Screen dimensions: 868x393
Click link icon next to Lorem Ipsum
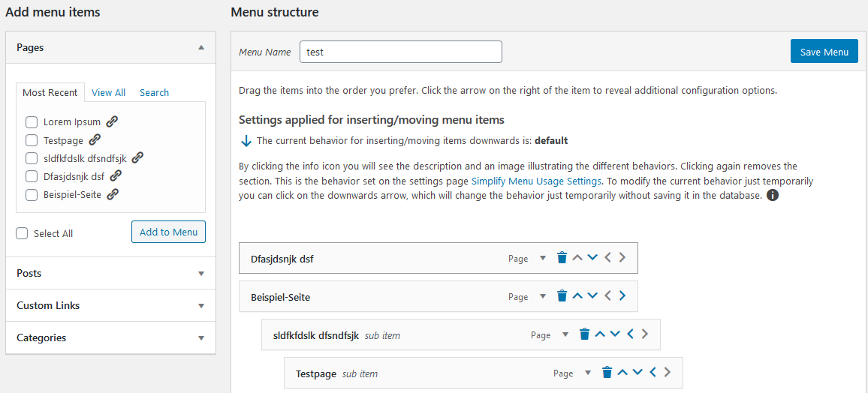click(x=112, y=121)
